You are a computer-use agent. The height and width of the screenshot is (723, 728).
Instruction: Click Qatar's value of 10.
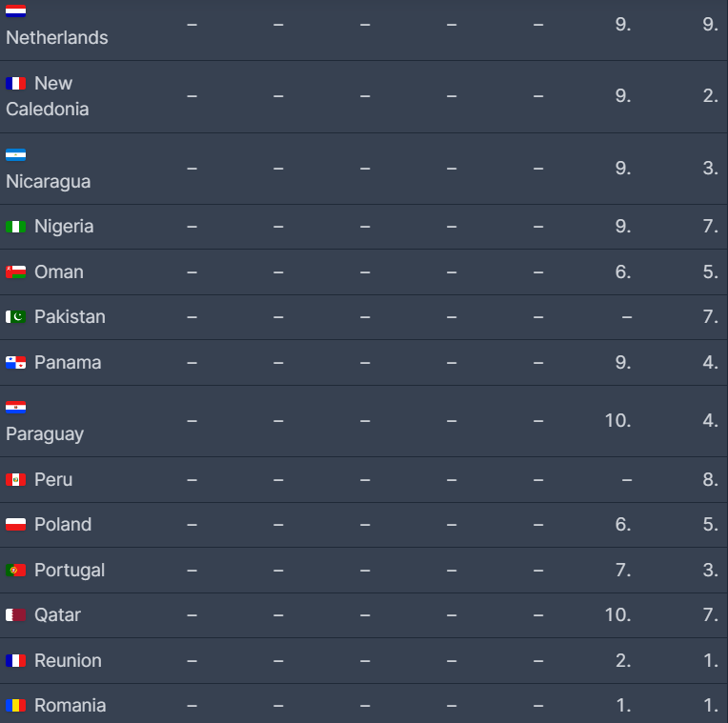tap(617, 615)
